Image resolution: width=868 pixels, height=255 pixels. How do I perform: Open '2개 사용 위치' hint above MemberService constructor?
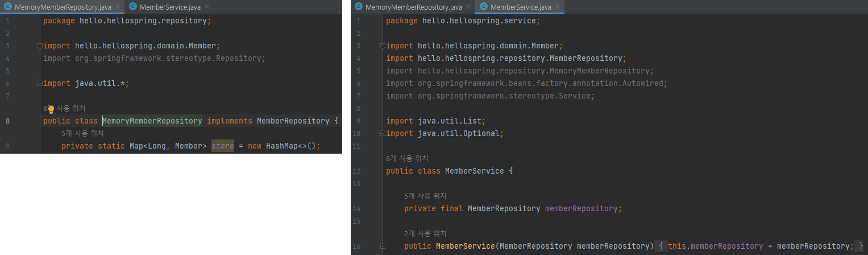(x=425, y=233)
